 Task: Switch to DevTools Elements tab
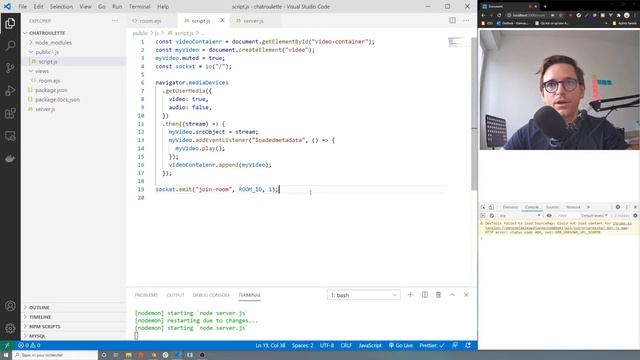click(510, 207)
